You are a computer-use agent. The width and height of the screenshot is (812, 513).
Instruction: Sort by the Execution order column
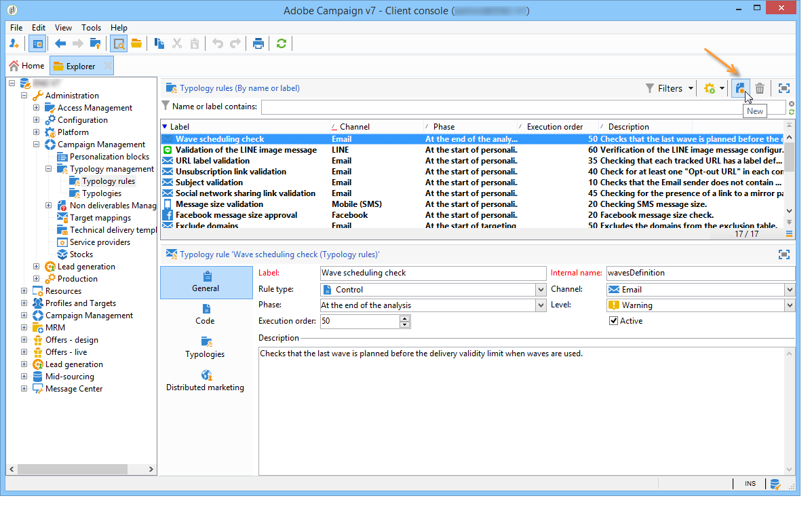[558, 126]
